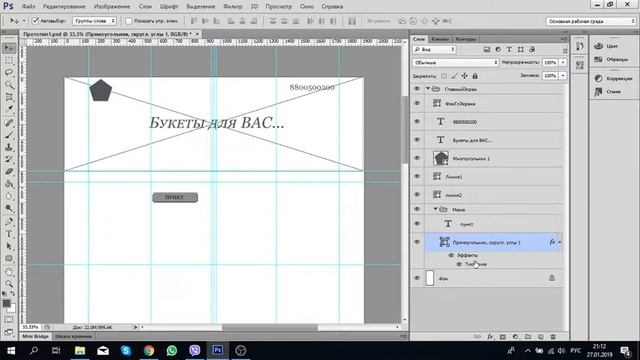The height and width of the screenshot is (360, 640).
Task: Select the Clone Stamp tool
Action: click(x=9, y=147)
